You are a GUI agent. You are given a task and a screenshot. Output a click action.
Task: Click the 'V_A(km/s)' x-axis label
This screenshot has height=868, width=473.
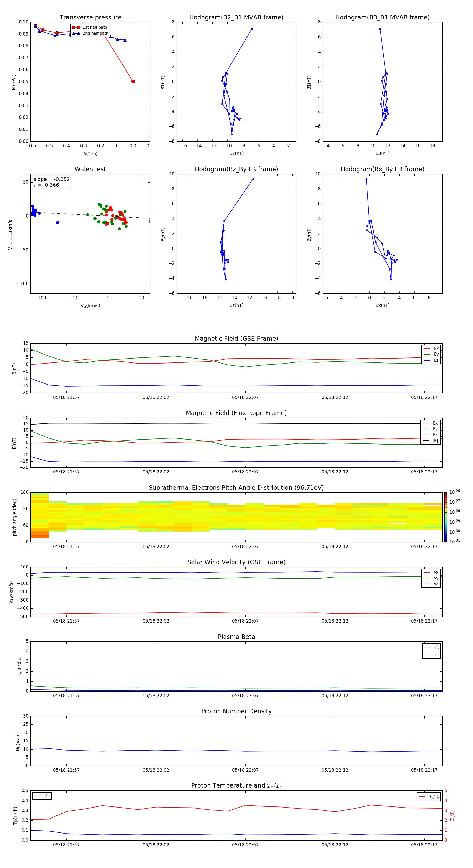(90, 306)
